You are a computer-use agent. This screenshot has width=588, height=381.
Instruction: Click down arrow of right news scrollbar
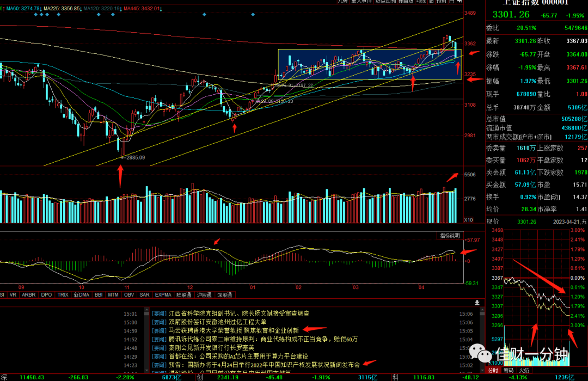tap(481, 370)
